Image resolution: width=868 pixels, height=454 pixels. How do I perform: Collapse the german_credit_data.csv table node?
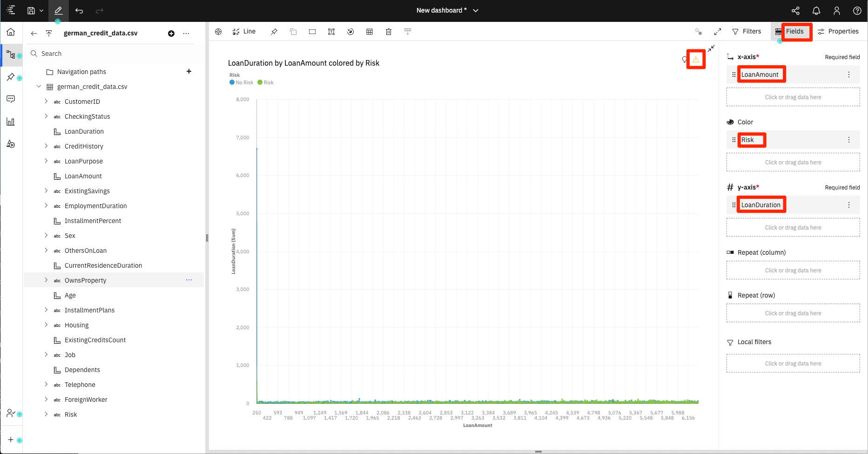pos(39,86)
